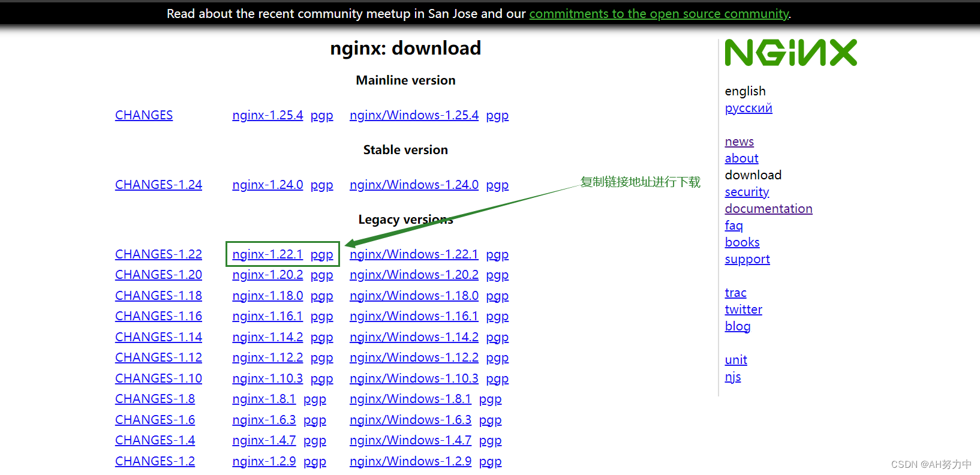The height and width of the screenshot is (475, 980).
Task: Download nginx-1.18.0 source
Action: coord(267,296)
